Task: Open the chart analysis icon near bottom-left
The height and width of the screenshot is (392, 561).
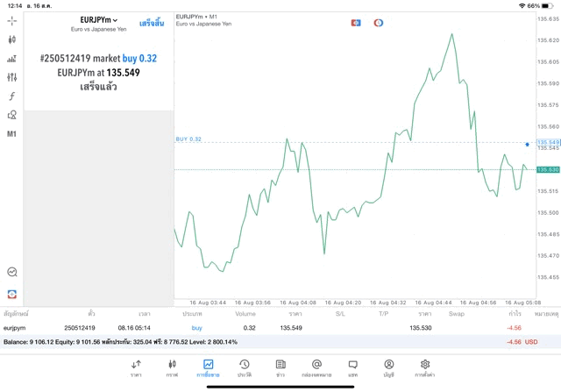Action: pos(12,272)
